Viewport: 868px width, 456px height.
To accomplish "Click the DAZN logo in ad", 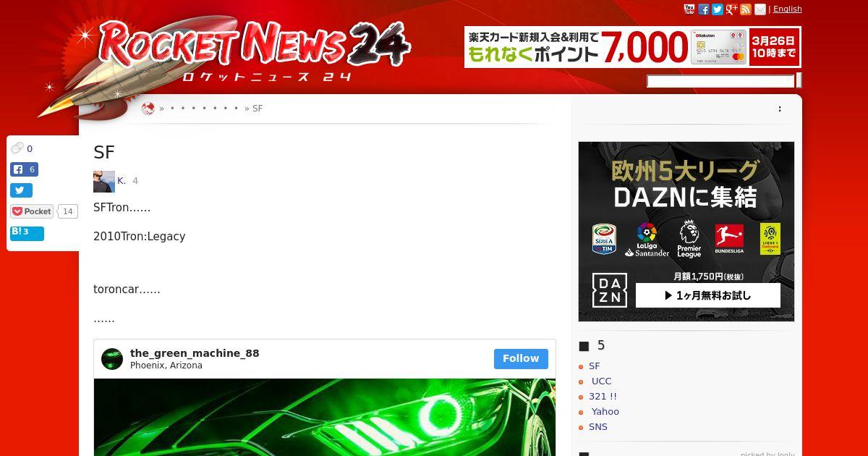I will click(x=610, y=290).
